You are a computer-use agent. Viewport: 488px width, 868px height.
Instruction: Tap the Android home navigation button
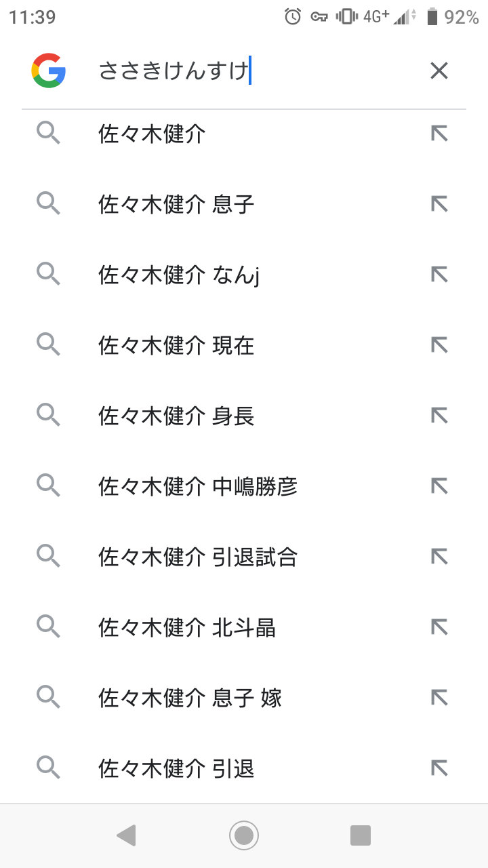coord(244,835)
